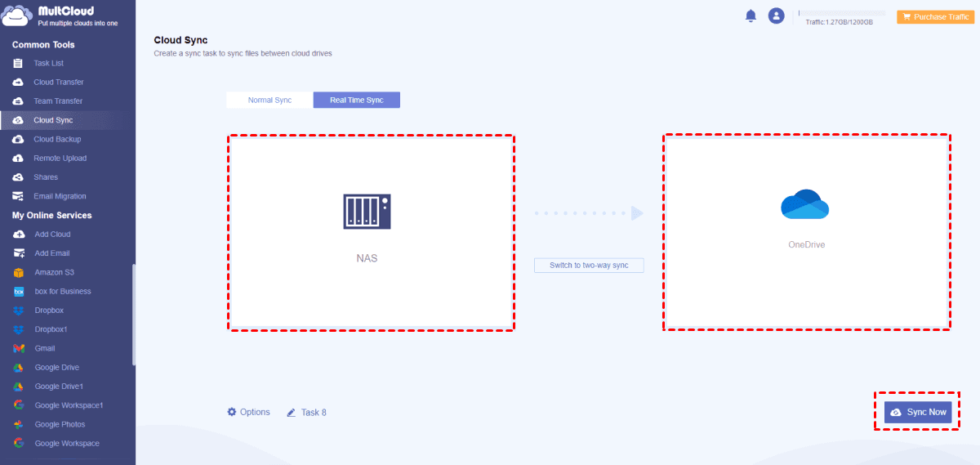Click the NAS label in source box
Image resolution: width=980 pixels, height=465 pixels.
tap(367, 258)
